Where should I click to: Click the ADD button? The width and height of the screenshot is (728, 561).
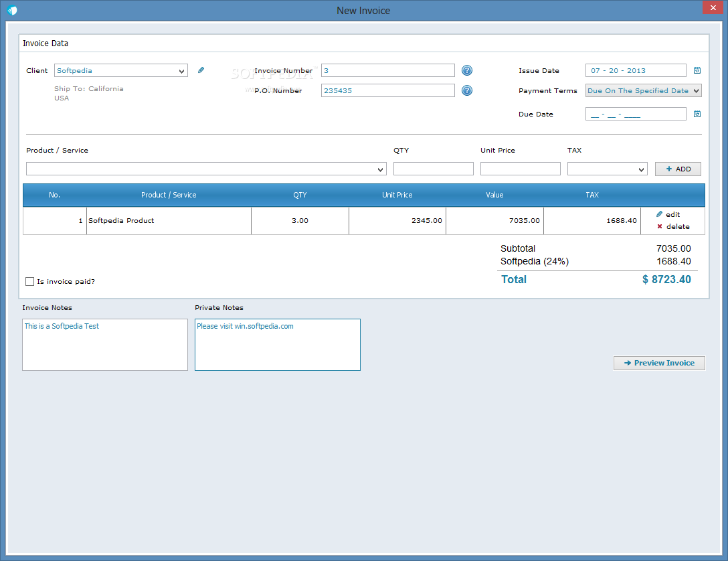(x=678, y=169)
